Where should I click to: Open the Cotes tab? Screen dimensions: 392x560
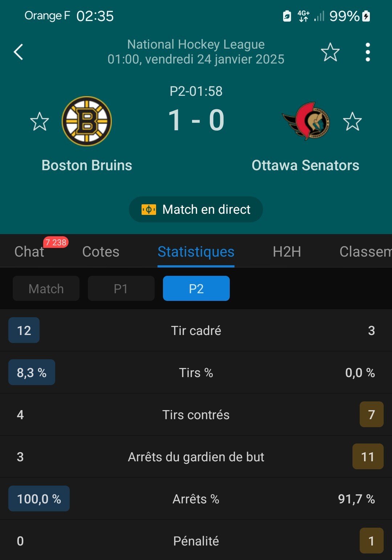pyautogui.click(x=101, y=252)
